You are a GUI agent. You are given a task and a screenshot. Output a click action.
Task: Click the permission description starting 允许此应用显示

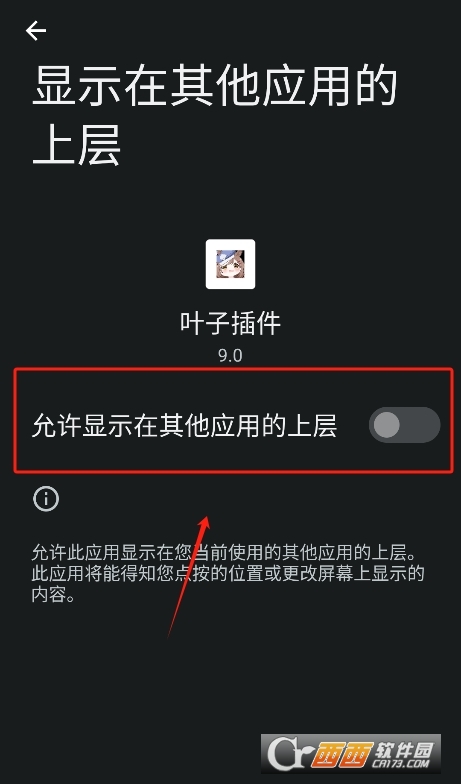228,574
